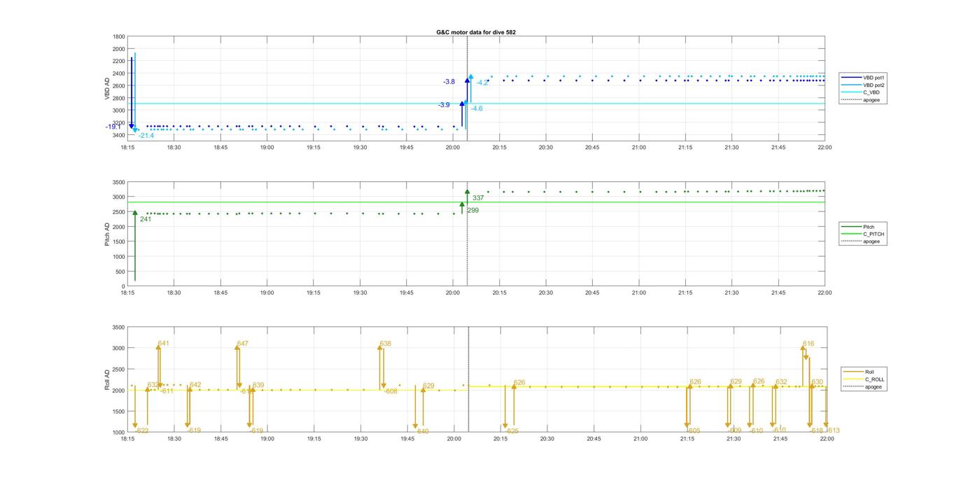The image size is (980, 485).
Task: Click the '-4.2' annotation in the VBD plot
Action: [x=482, y=83]
